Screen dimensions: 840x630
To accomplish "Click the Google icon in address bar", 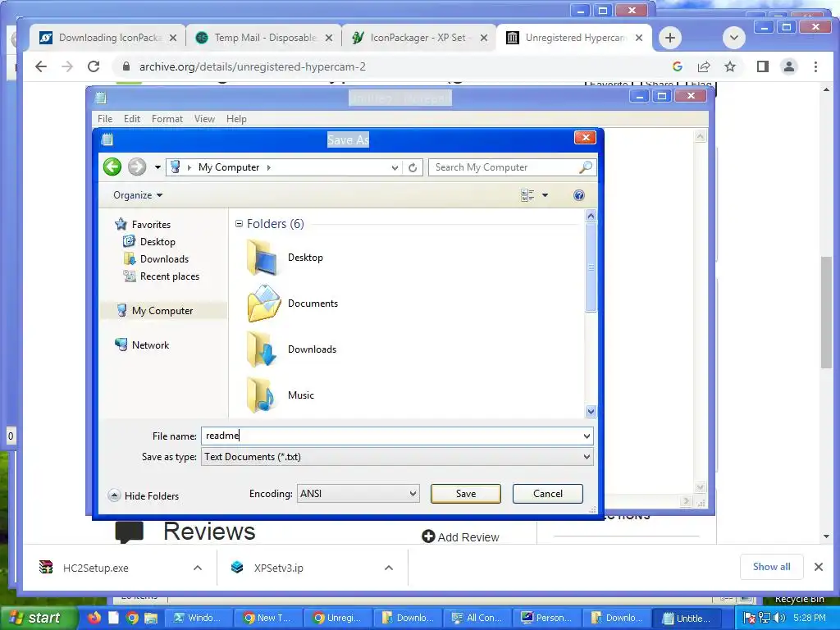I will tap(677, 66).
